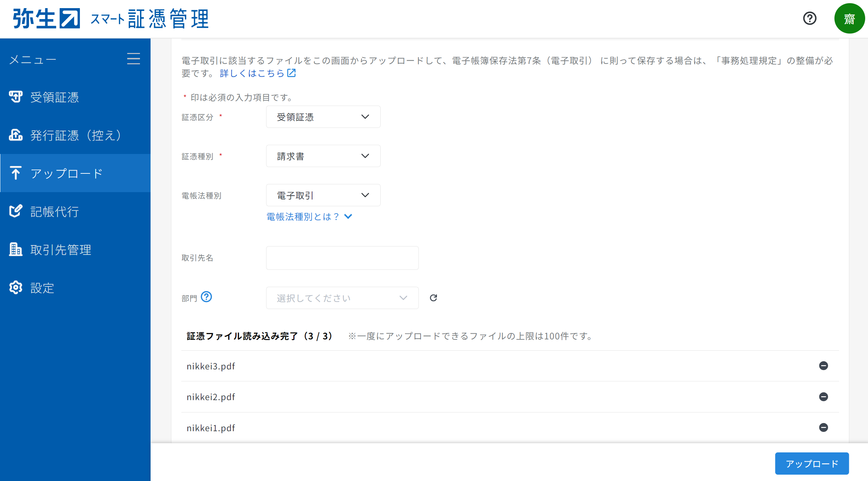Screen dimensions: 868x481
Task: Open the 受領証憑 menu item
Action: coord(75,97)
